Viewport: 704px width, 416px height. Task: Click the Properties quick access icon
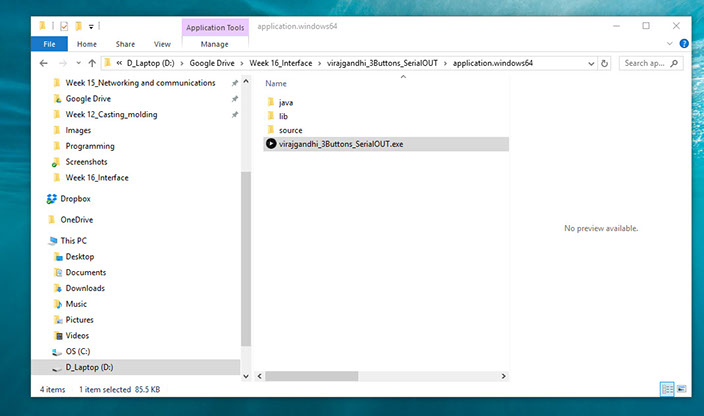coord(64,26)
